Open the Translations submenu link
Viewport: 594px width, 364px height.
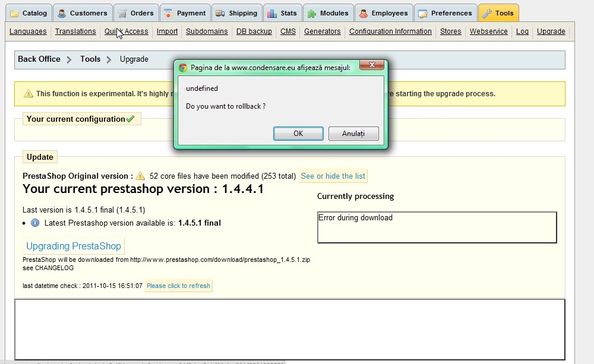click(x=75, y=31)
